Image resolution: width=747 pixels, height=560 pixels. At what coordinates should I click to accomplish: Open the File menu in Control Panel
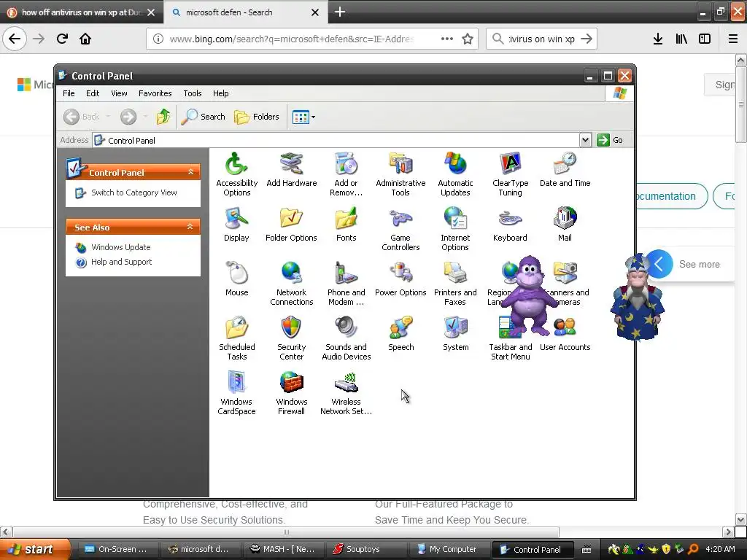click(x=69, y=93)
